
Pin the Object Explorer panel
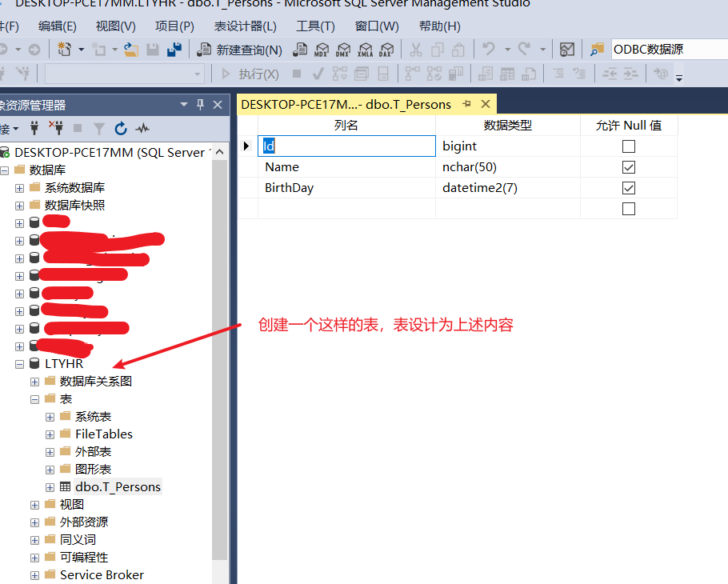click(x=200, y=105)
